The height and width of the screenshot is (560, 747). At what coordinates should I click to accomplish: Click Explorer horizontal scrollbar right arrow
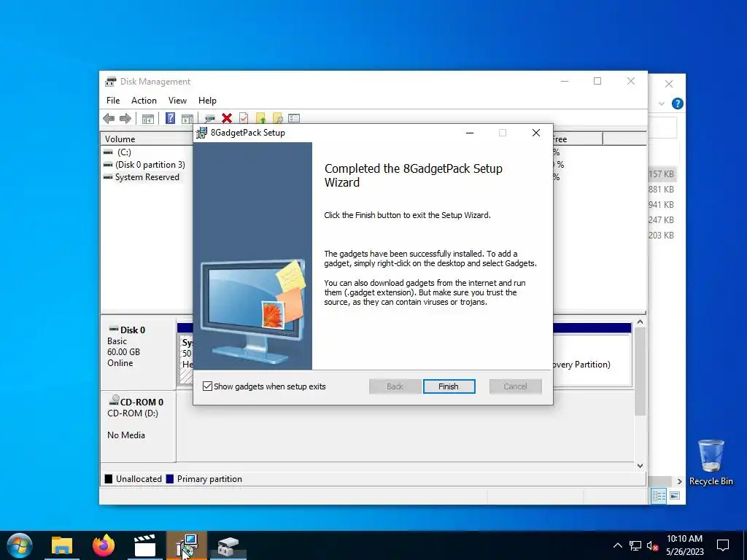pos(680,481)
